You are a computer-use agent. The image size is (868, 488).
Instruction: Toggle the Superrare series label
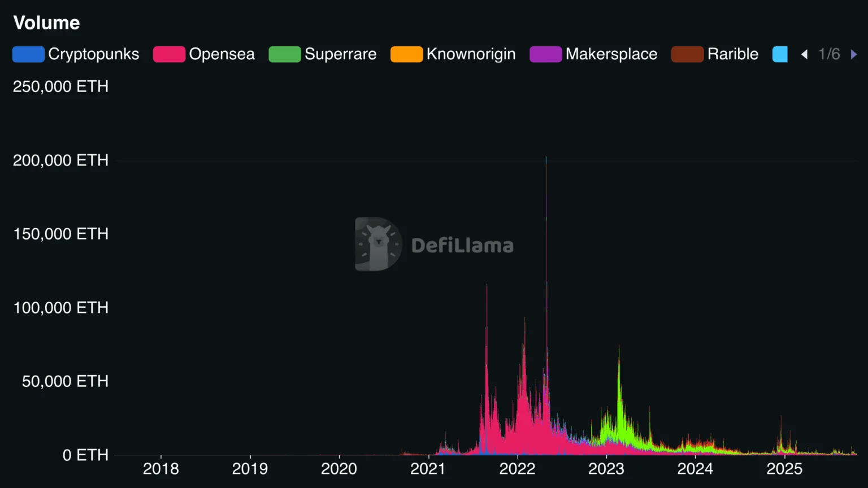pos(340,54)
